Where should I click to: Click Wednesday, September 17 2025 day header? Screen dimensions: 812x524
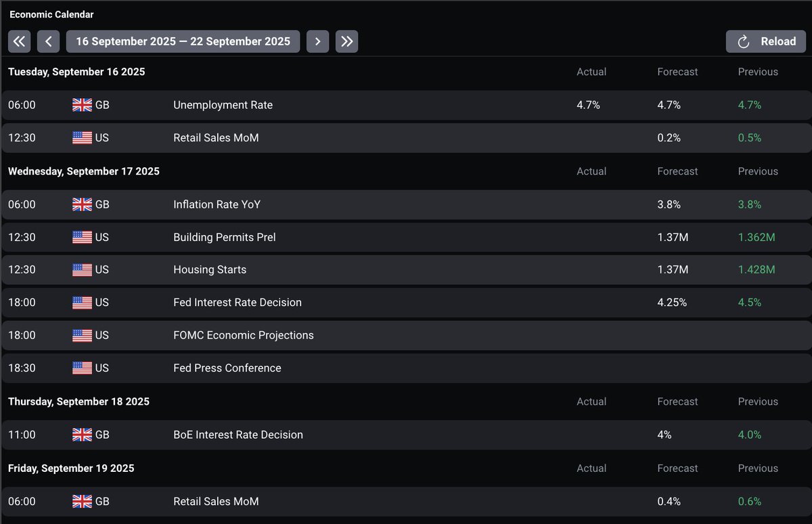click(x=84, y=171)
